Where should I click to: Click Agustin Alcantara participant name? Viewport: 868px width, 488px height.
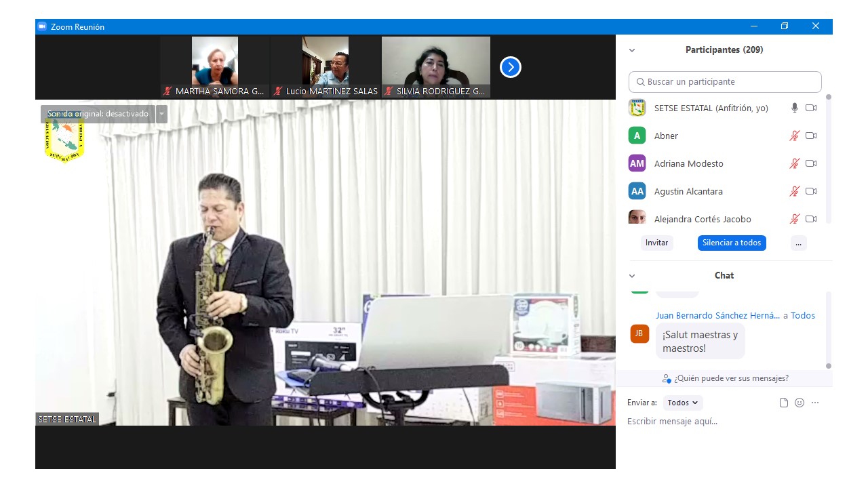688,191
